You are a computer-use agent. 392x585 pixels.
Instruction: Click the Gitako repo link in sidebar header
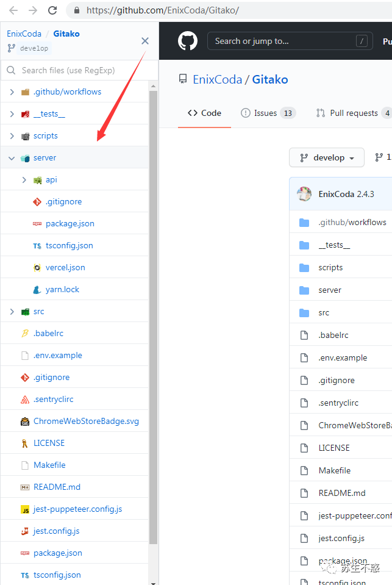click(x=66, y=34)
